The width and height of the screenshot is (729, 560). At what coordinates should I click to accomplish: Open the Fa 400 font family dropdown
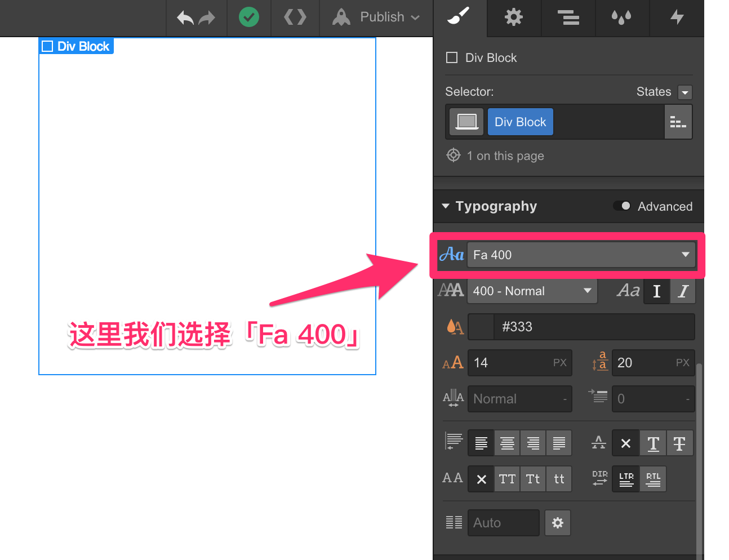coord(581,255)
